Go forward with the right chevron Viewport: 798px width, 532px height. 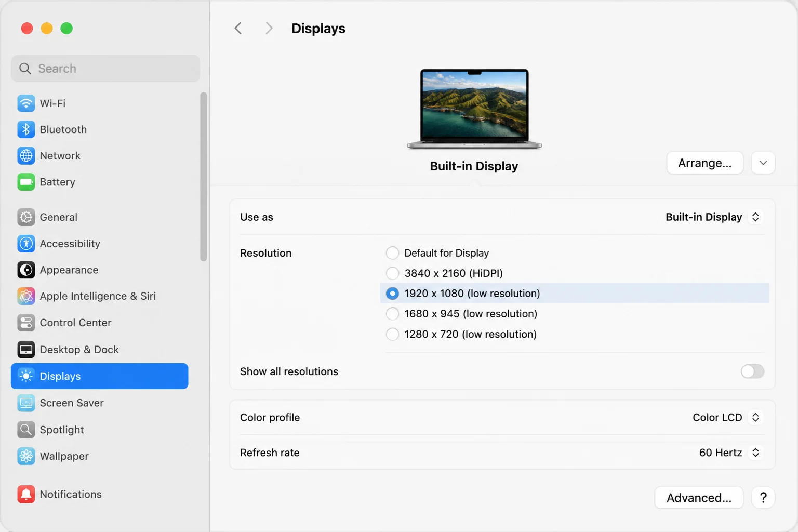pyautogui.click(x=269, y=28)
